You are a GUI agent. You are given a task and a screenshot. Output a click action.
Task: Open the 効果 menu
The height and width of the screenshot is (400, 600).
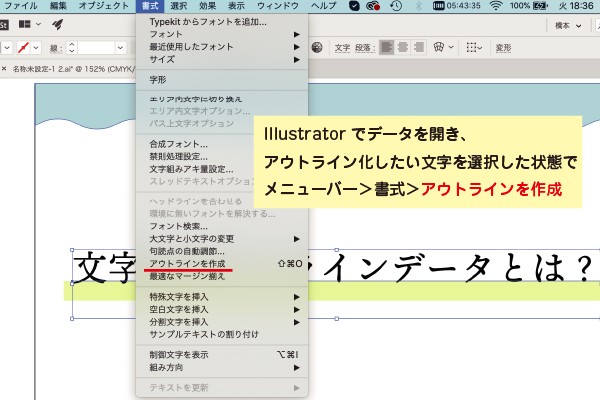click(207, 6)
